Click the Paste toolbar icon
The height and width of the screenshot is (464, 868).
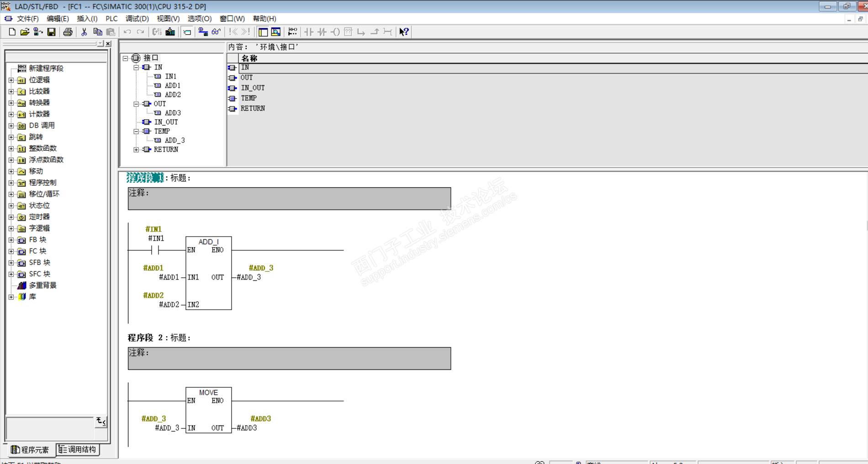tap(111, 32)
